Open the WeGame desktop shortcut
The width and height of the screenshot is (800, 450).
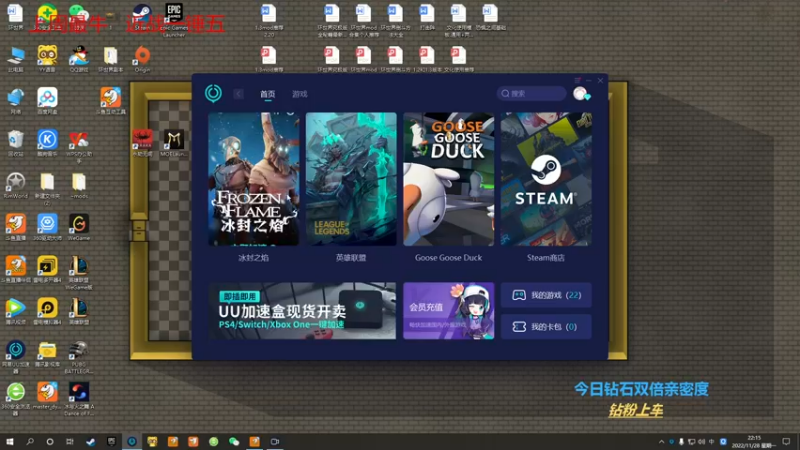click(79, 227)
